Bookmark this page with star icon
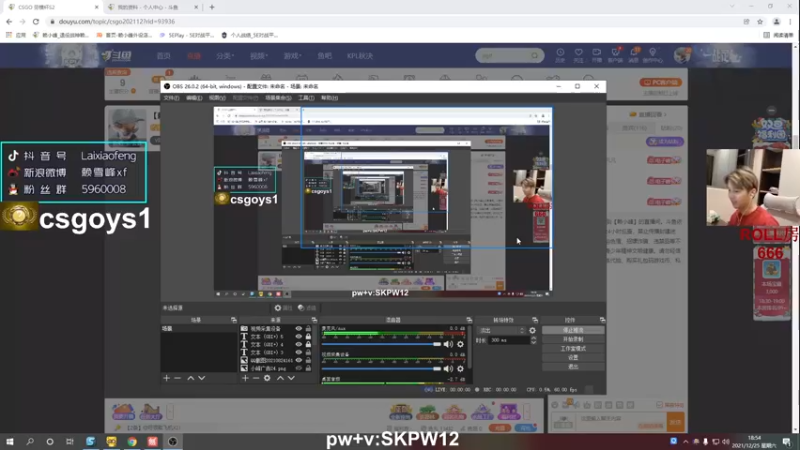 (760, 21)
